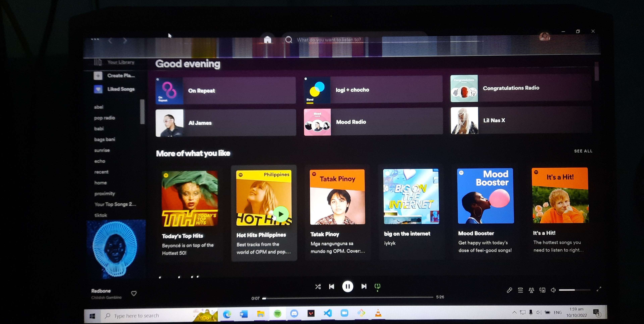The width and height of the screenshot is (644, 324).
Task: Open the lyrics microphone icon
Action: 509,290
